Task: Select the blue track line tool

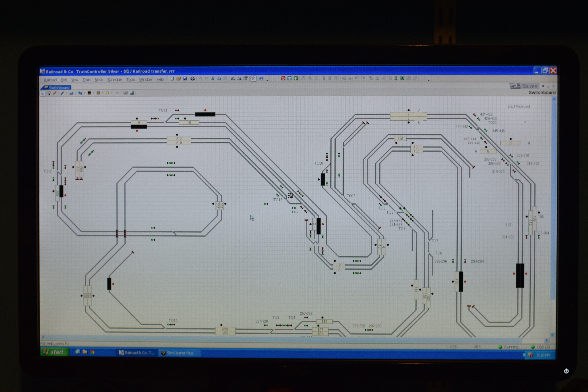Action: coord(62,93)
